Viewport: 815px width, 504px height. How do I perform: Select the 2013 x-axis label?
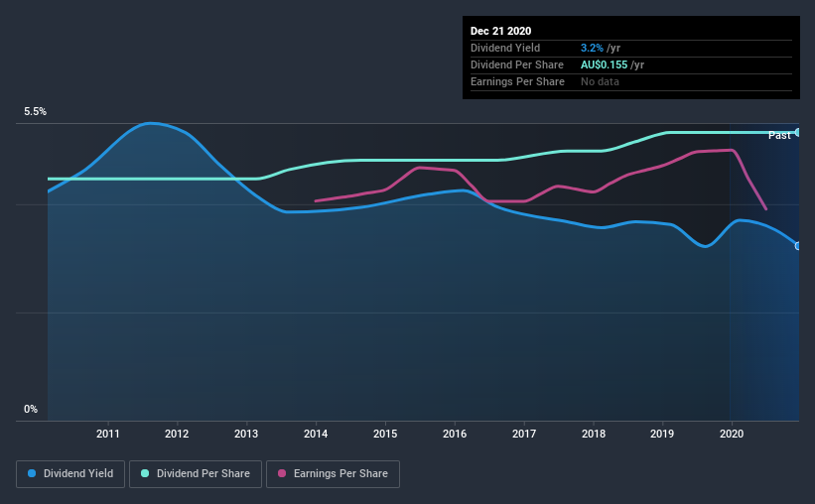[x=246, y=434]
